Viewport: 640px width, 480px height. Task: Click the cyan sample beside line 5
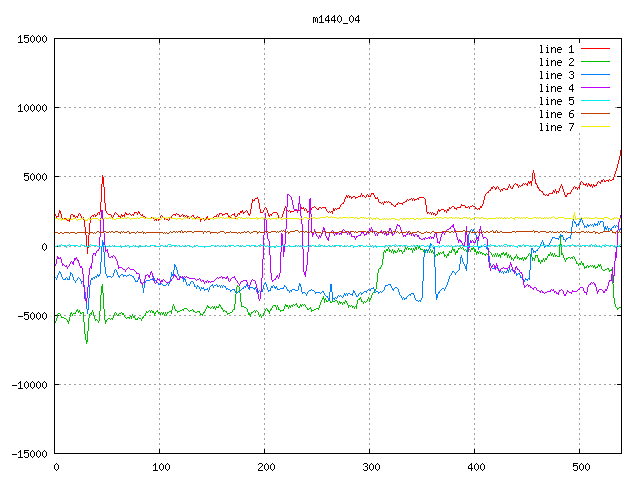595,101
